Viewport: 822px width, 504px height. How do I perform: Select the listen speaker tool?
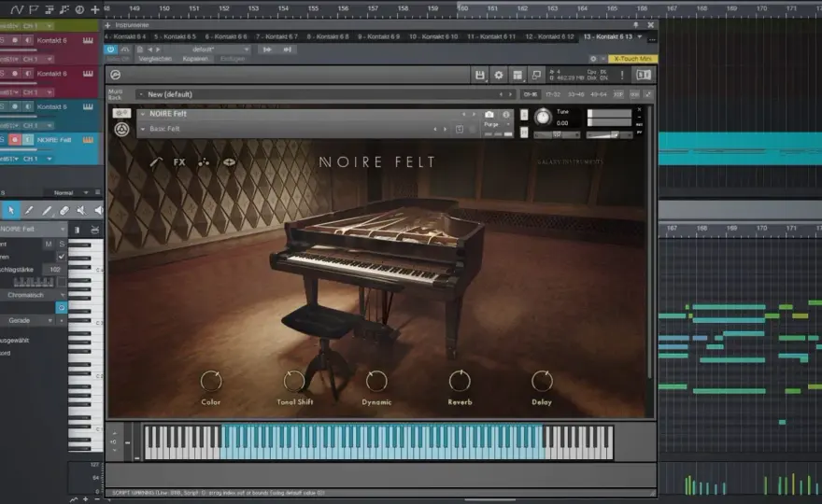(99, 211)
